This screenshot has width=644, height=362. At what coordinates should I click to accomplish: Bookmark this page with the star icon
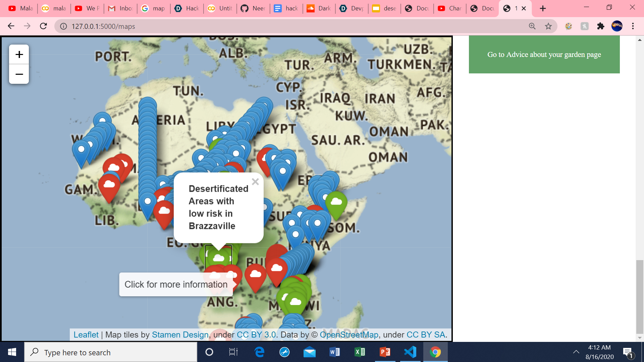548,26
